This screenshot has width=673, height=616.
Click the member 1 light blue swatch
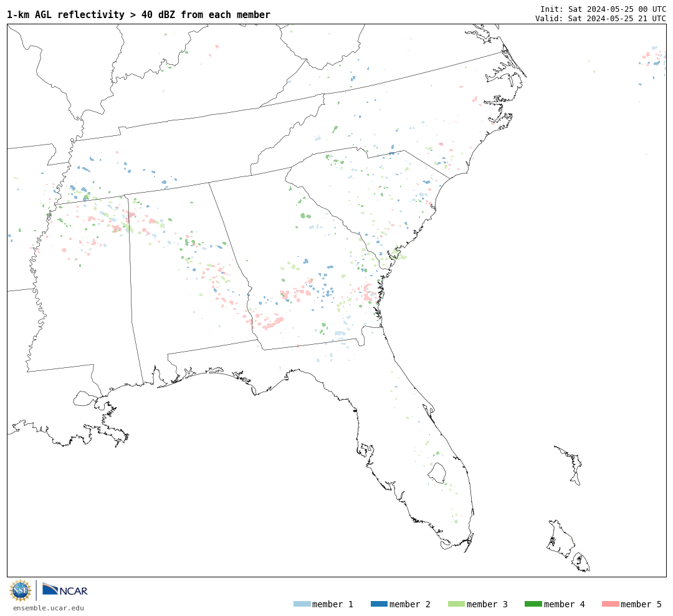point(302,604)
